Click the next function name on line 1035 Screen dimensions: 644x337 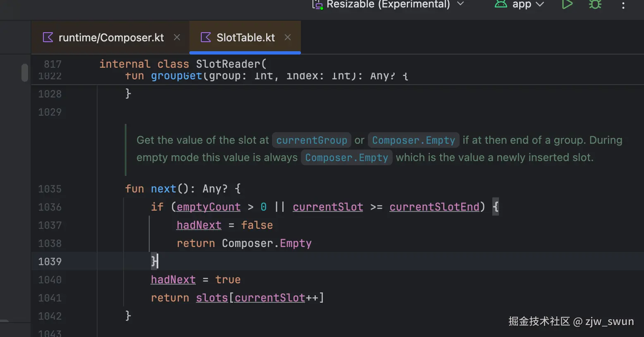tap(163, 189)
